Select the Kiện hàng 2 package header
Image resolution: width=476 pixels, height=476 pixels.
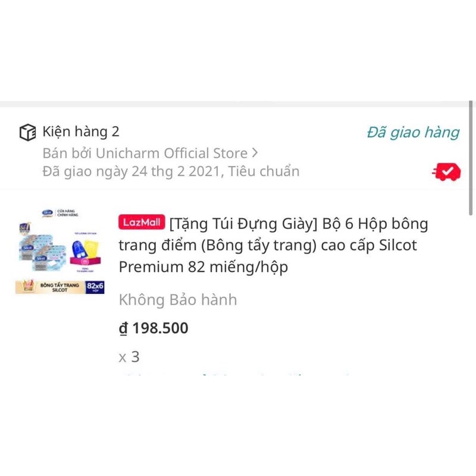81,131
